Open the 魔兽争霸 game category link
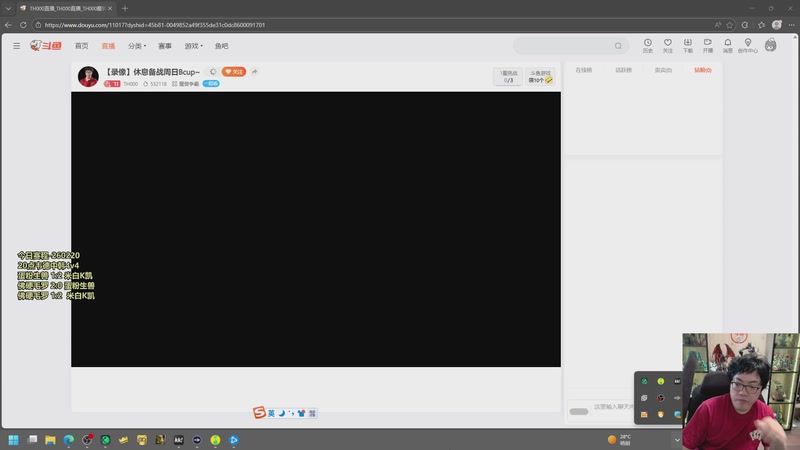This screenshot has height=450, width=800. tap(186, 84)
